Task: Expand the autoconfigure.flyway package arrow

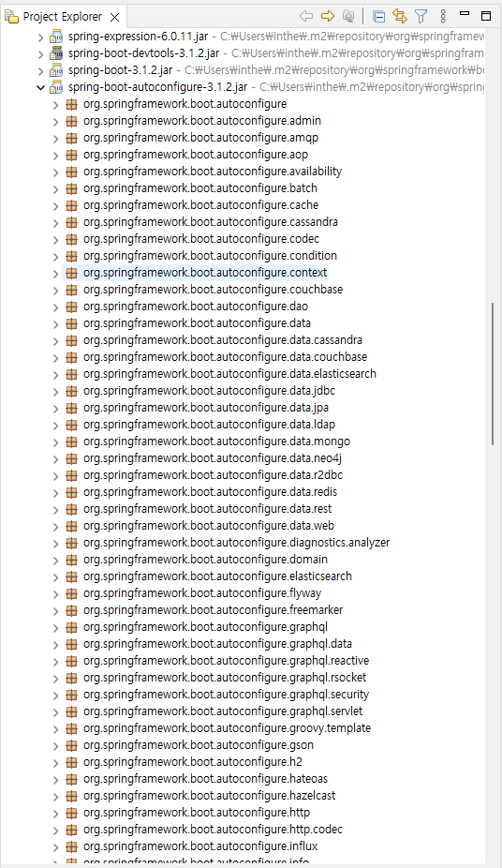Action: click(x=55, y=593)
